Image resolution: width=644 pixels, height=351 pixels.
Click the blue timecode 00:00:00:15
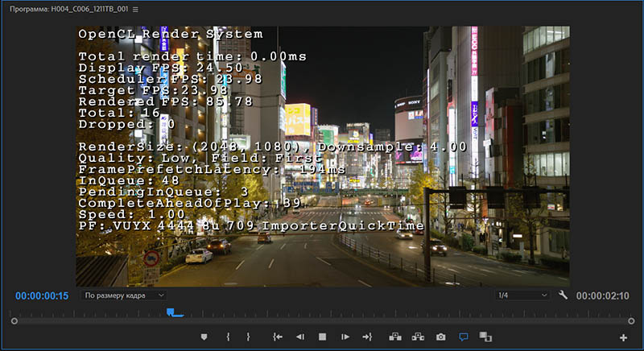(x=42, y=295)
